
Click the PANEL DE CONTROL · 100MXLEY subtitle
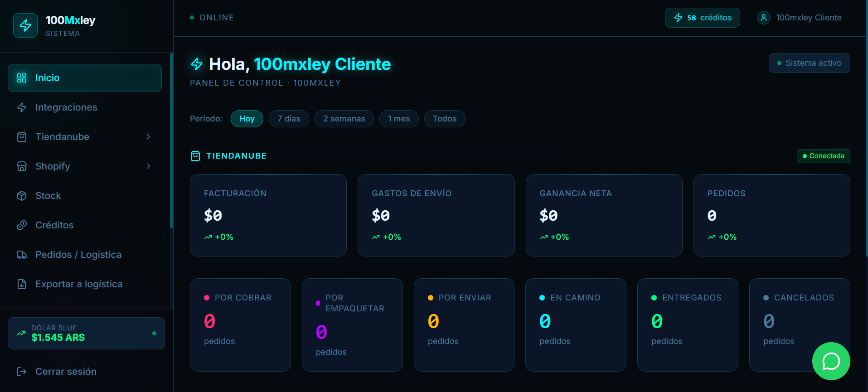coord(265,83)
